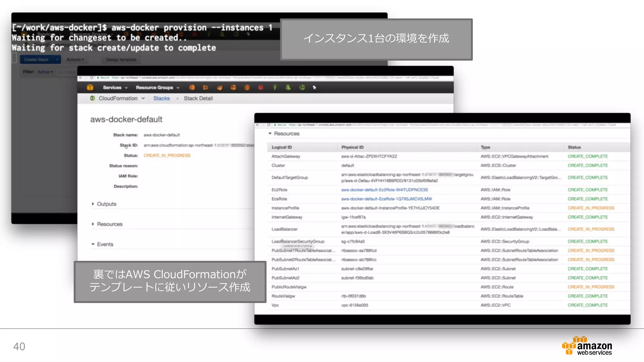Select PubSubnet1RouteTableAssociat... row
The width and height of the screenshot is (644, 362).
(449, 250)
